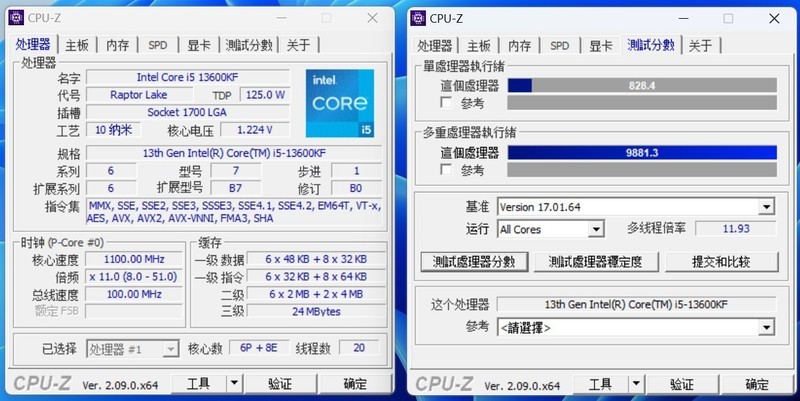Switch to the 关于 tab in the left window
800x401 pixels.
coord(298,45)
